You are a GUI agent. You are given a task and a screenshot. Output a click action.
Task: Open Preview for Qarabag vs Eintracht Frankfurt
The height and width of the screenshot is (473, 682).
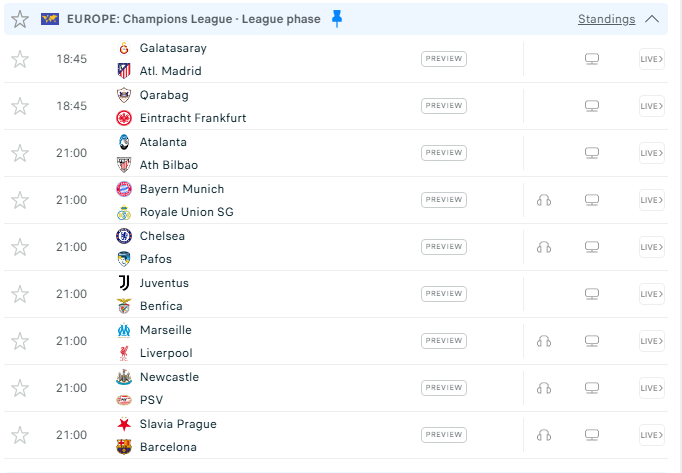click(x=444, y=106)
